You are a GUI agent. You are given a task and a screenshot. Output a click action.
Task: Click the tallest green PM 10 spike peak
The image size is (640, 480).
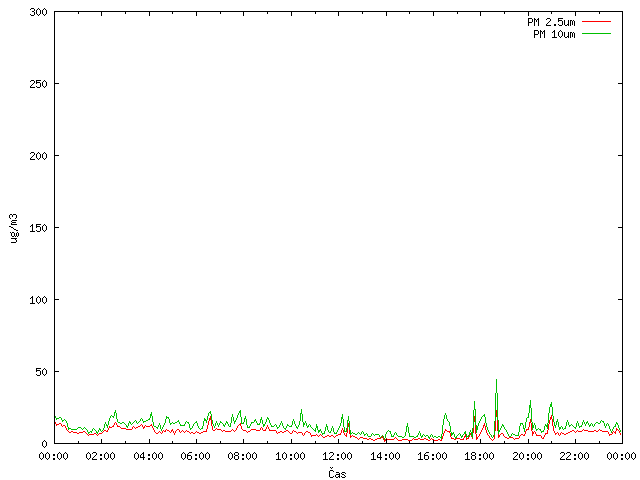point(496,380)
